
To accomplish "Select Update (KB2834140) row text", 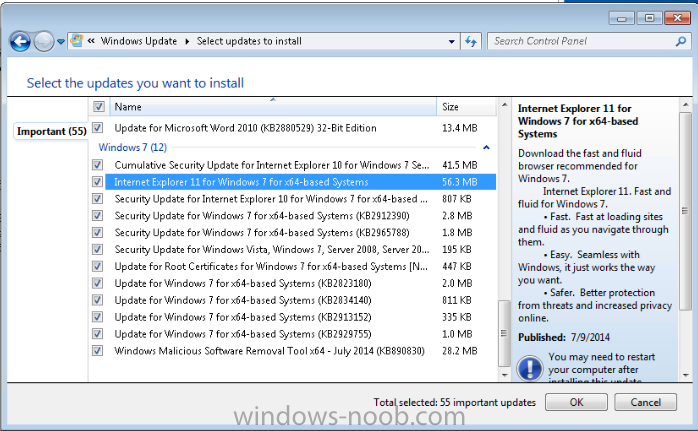I will click(x=243, y=301).
